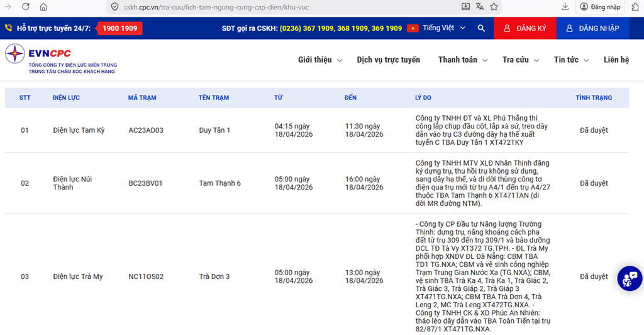
Task: Open the site search magnifier icon
Action: point(481,28)
